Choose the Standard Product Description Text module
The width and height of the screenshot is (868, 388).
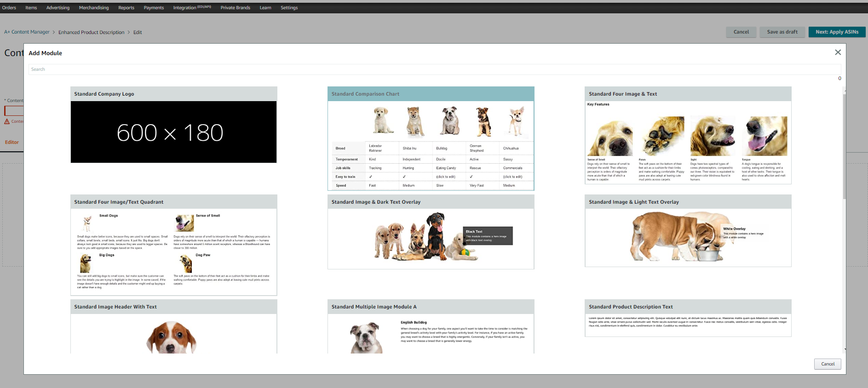pyautogui.click(x=688, y=318)
